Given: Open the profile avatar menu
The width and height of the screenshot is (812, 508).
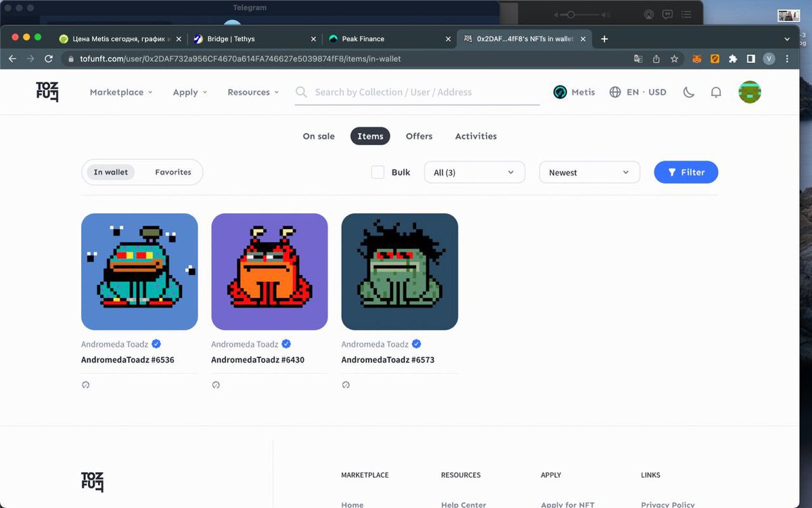Looking at the screenshot, I should click(x=750, y=91).
